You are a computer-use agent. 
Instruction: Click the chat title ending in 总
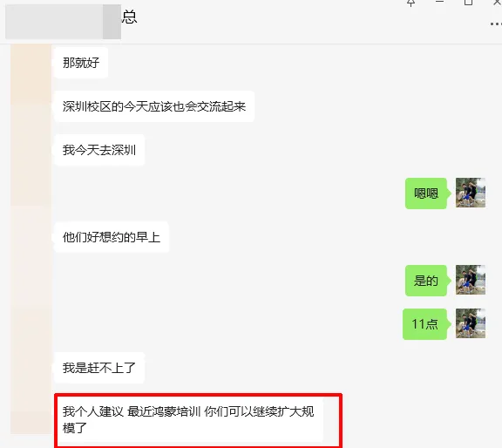click(x=129, y=17)
